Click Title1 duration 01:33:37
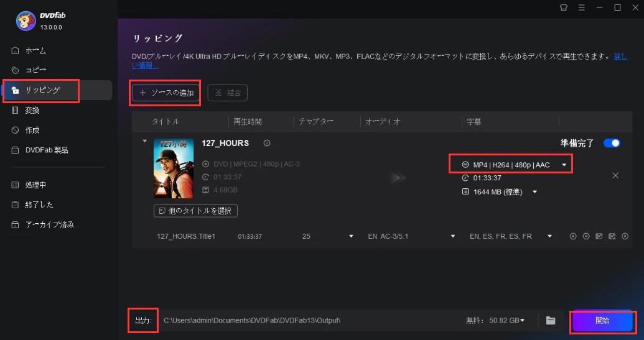644x340 pixels. pos(250,237)
